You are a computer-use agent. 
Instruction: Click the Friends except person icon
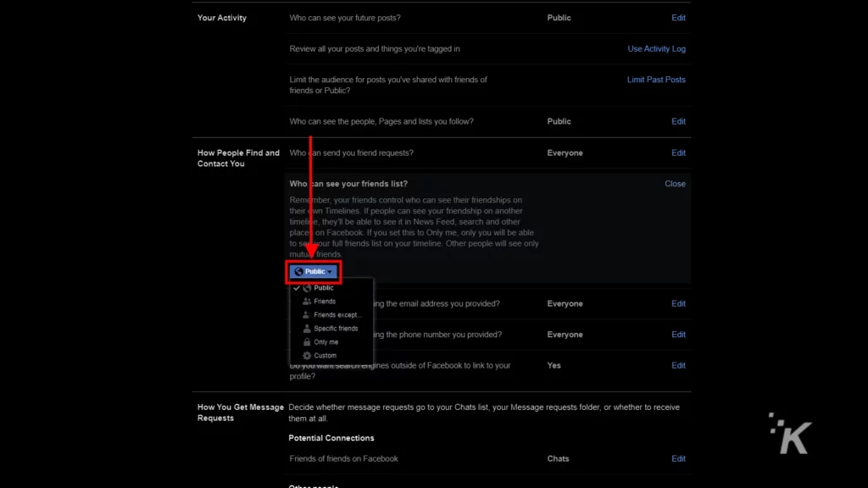tap(306, 315)
